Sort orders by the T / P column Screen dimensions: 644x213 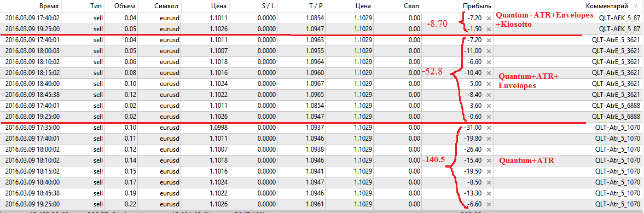point(315,6)
